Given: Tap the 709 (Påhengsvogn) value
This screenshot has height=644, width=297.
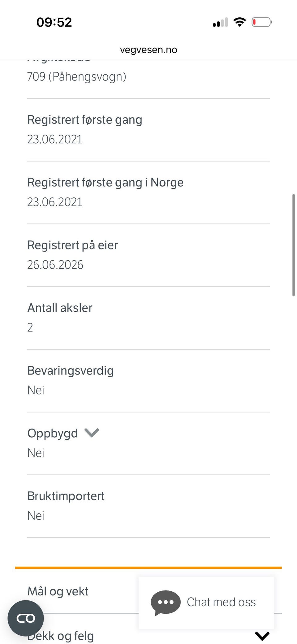Looking at the screenshot, I should (77, 76).
